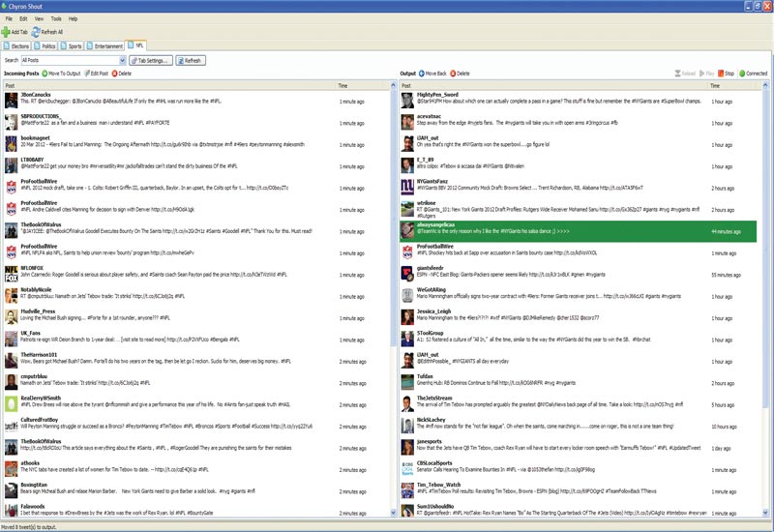Select the highlighted alwaysangelicaa output post
The height and width of the screenshot is (532, 774).
coord(578,231)
